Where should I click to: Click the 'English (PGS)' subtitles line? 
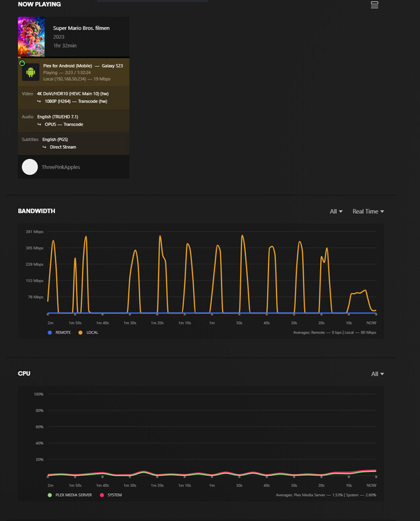coord(55,139)
